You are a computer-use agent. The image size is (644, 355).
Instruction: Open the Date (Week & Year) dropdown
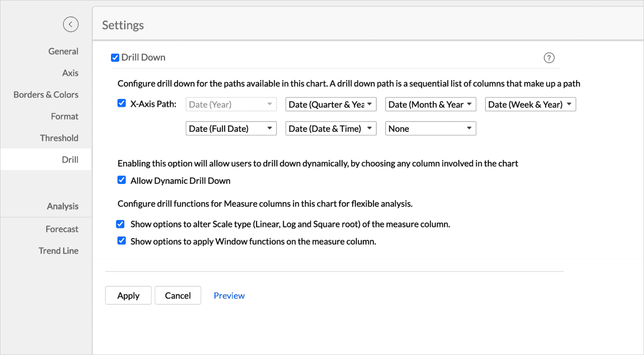point(530,104)
